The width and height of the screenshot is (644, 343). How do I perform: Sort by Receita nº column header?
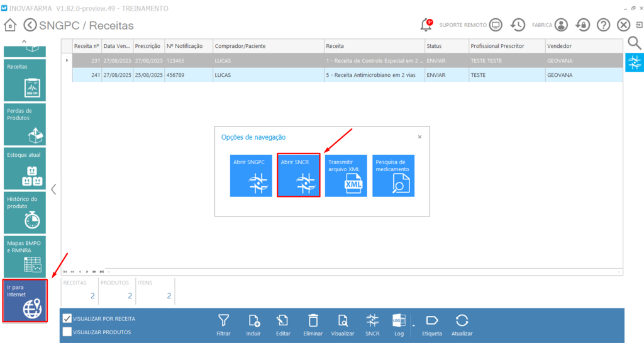tap(87, 46)
